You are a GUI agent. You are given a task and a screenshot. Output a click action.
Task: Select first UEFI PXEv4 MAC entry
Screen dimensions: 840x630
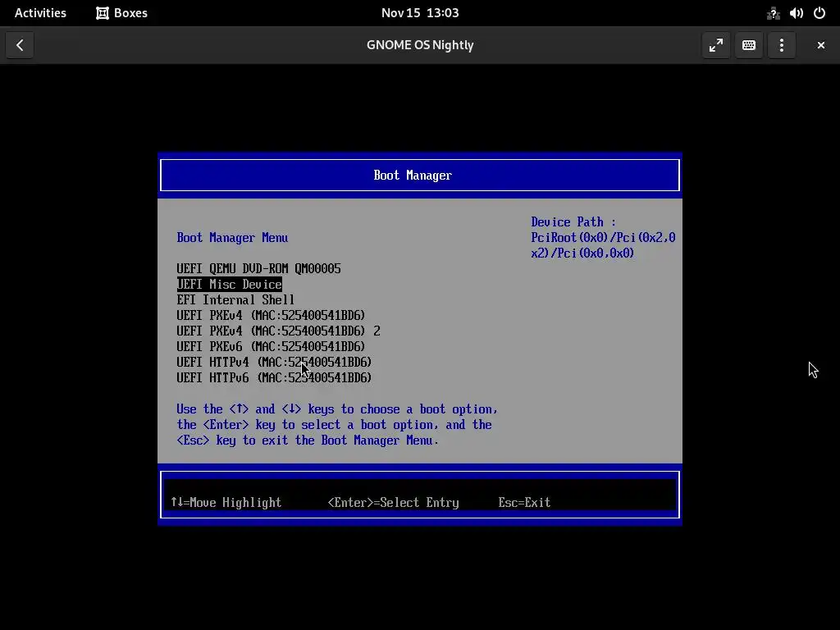(x=271, y=315)
